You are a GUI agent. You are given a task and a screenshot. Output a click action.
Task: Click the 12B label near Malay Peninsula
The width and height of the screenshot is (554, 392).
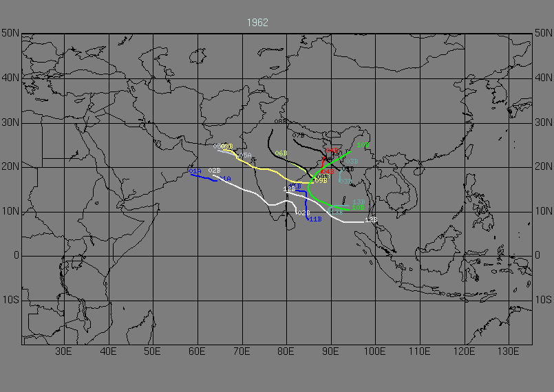(371, 219)
